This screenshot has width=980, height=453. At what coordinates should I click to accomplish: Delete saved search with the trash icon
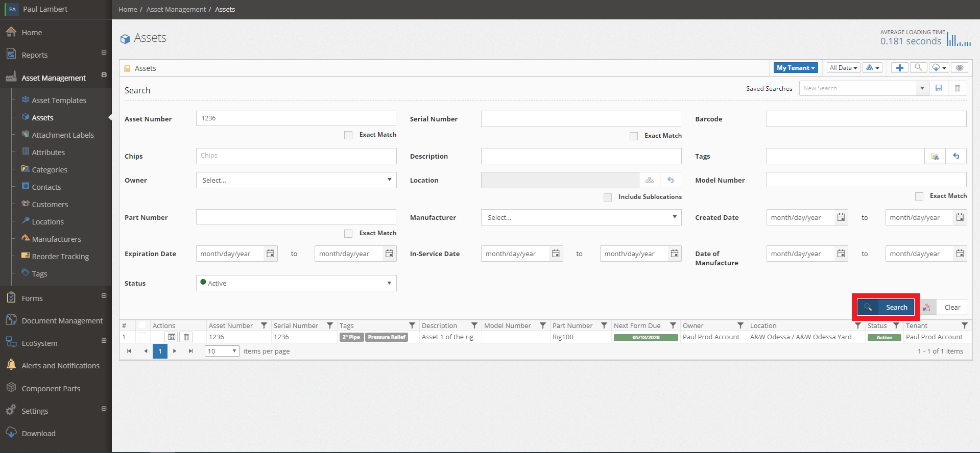click(x=958, y=88)
